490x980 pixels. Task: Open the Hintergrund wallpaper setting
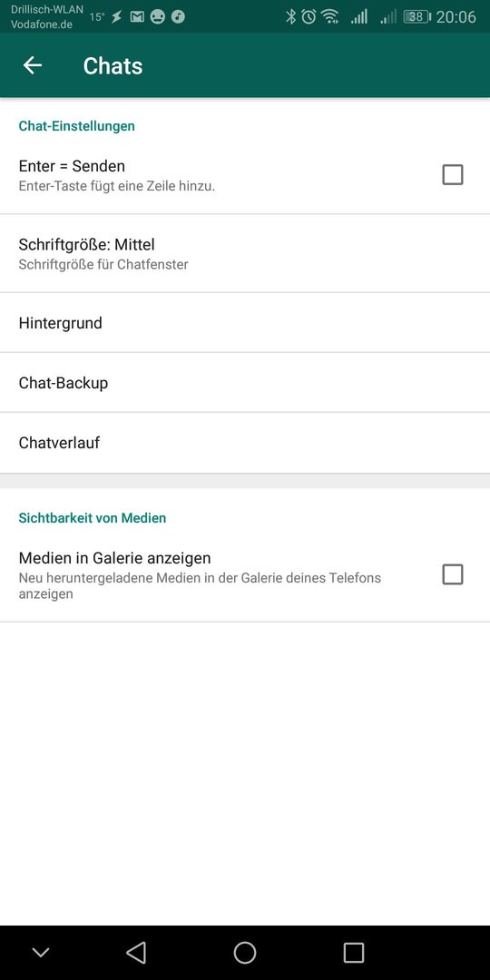click(245, 322)
